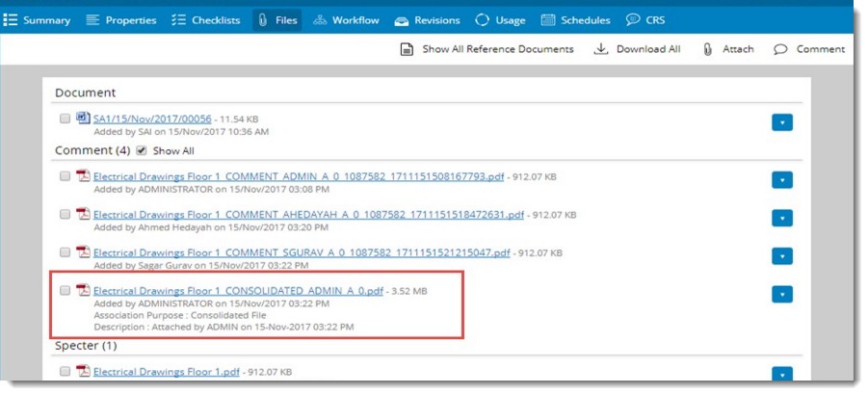Select checkbox for CONSOLIDATED_ADMIN_A_0.pdf
868x395 pixels.
[x=65, y=289]
